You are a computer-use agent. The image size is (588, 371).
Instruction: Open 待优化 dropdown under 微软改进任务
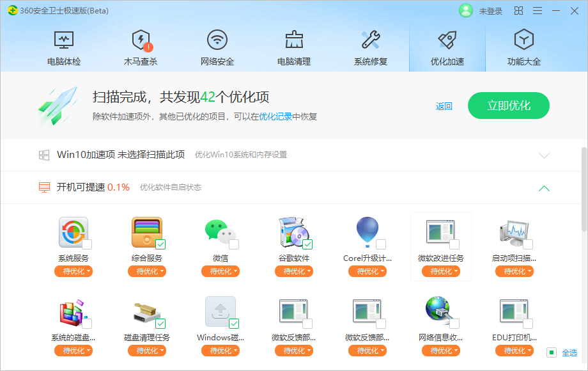tap(441, 271)
